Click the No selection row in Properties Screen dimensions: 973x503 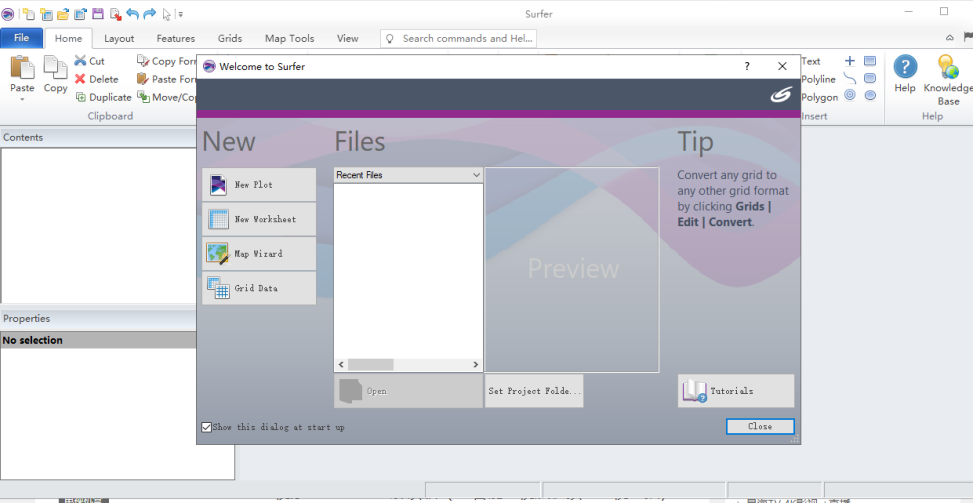pyautogui.click(x=99, y=340)
